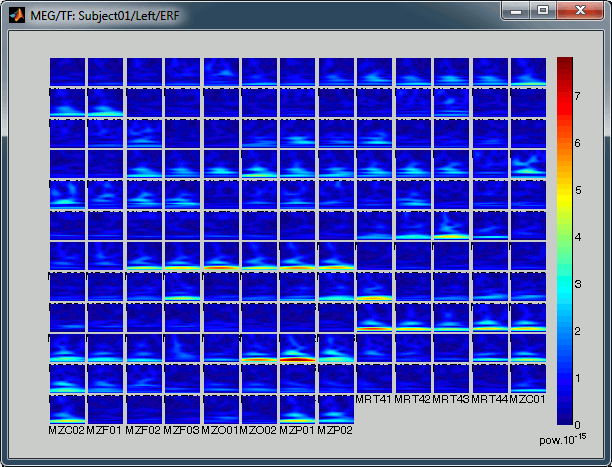Click the MRT43 sensor label
This screenshot has height=467, width=612.
pos(451,400)
